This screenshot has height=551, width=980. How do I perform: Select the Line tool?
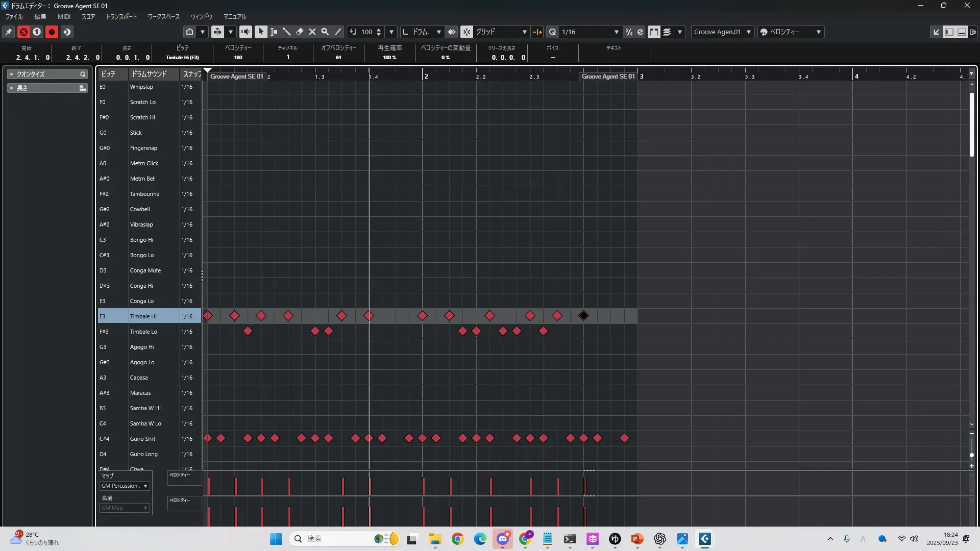click(338, 32)
